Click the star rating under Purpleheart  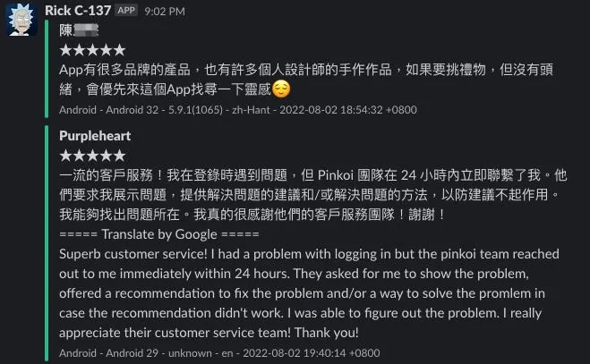tap(92, 155)
